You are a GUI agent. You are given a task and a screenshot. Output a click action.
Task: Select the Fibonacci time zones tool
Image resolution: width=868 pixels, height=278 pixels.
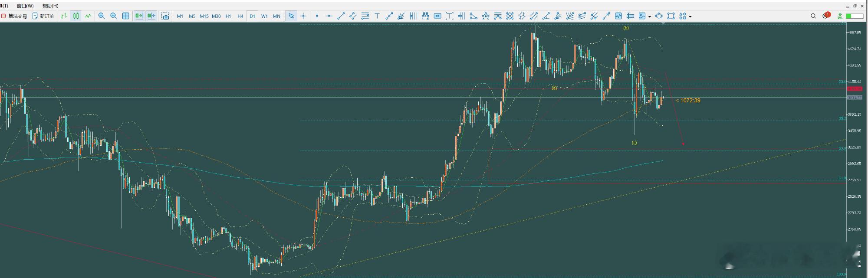pyautogui.click(x=413, y=16)
